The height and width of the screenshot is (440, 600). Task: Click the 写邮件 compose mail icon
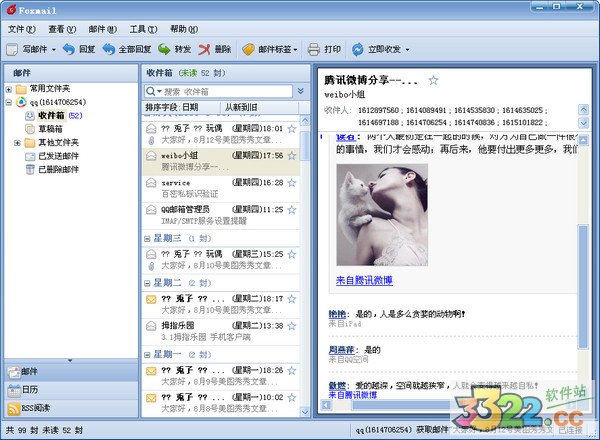[12, 49]
